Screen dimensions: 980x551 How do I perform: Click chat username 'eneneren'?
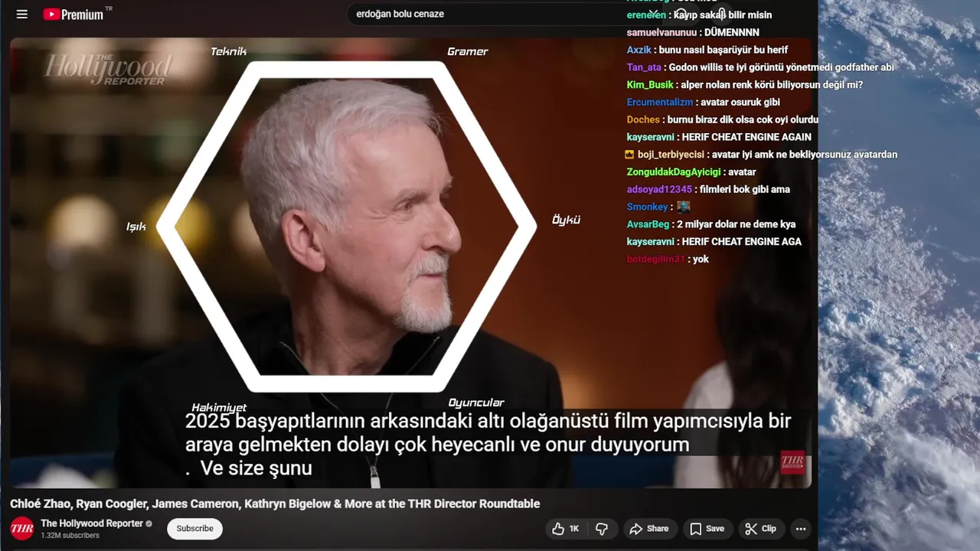coord(646,15)
